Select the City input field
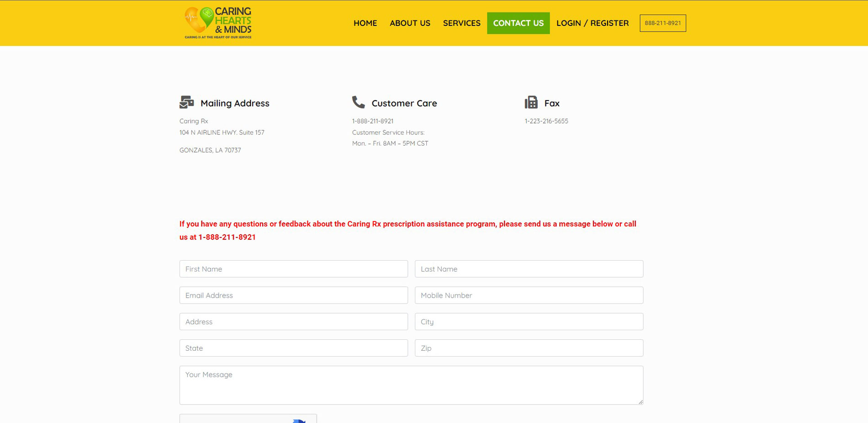This screenshot has width=868, height=423. click(529, 322)
